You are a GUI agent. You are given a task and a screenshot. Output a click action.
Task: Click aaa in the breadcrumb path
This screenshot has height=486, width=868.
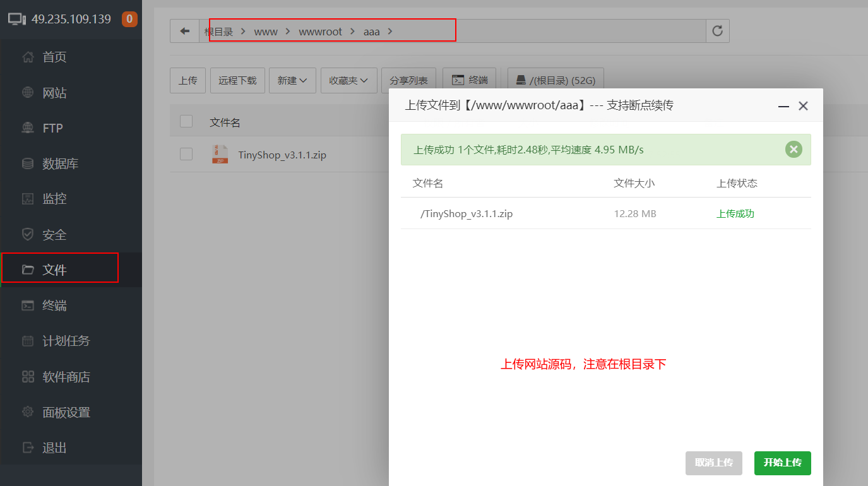pyautogui.click(x=372, y=32)
